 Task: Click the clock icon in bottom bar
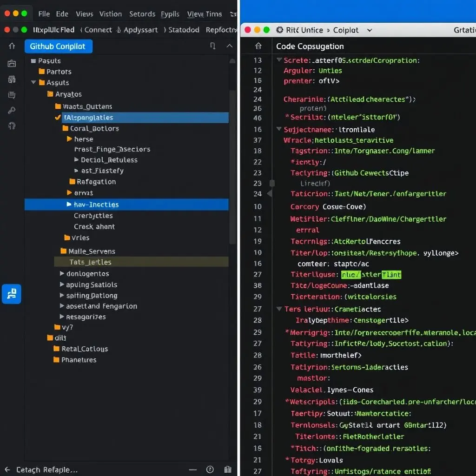tap(210, 469)
